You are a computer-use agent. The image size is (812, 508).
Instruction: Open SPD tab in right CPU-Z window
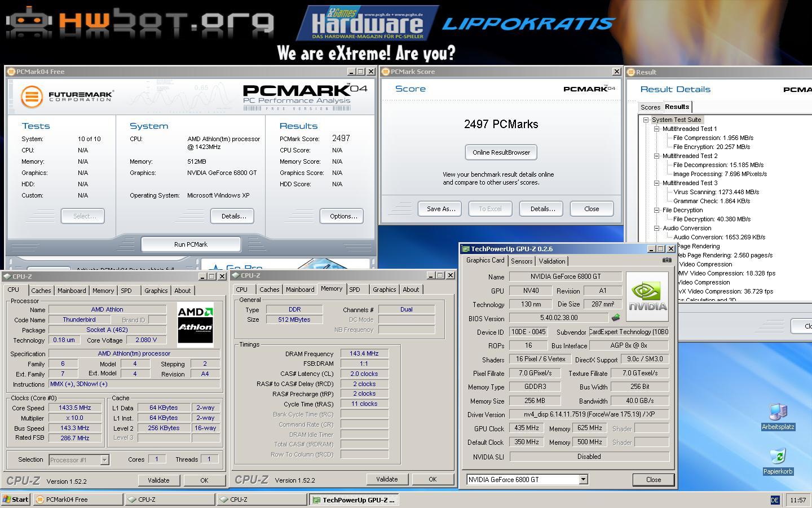click(355, 290)
